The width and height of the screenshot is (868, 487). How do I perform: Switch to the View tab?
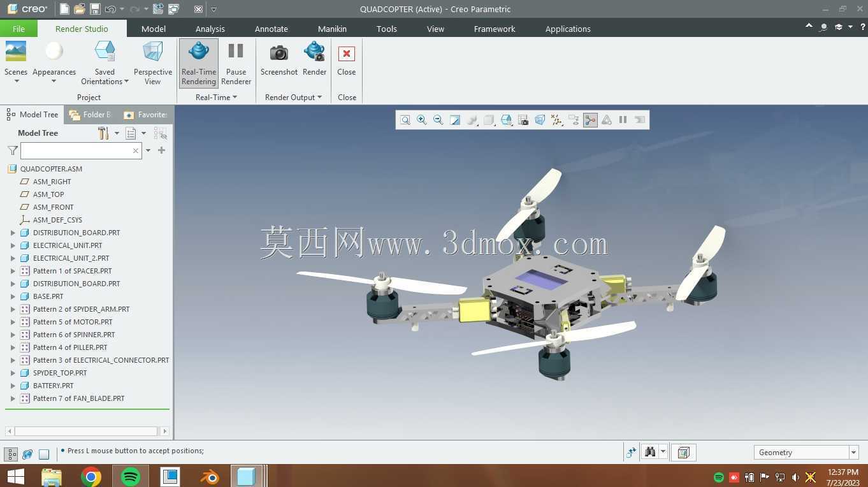tap(436, 29)
